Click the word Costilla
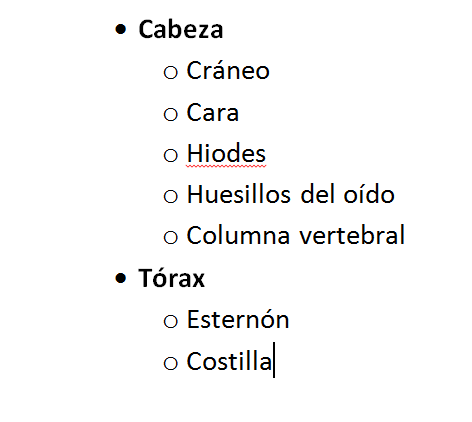 click(229, 361)
